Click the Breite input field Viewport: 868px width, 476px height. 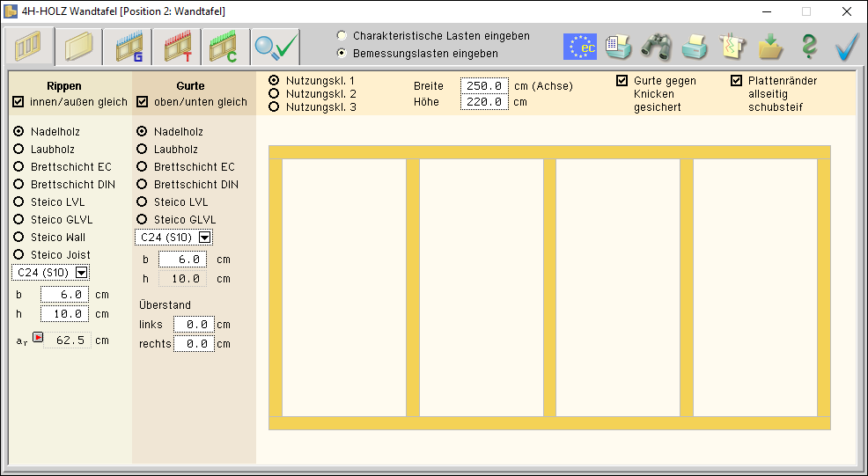click(484, 86)
